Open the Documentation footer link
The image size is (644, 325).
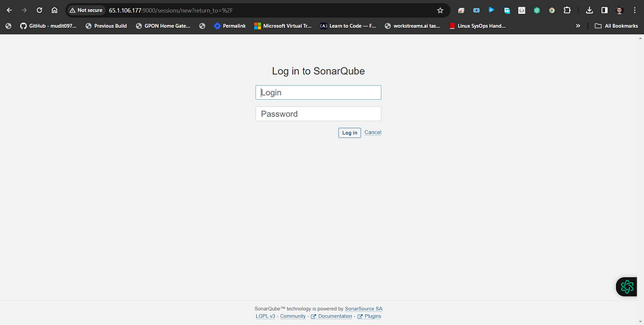332,316
